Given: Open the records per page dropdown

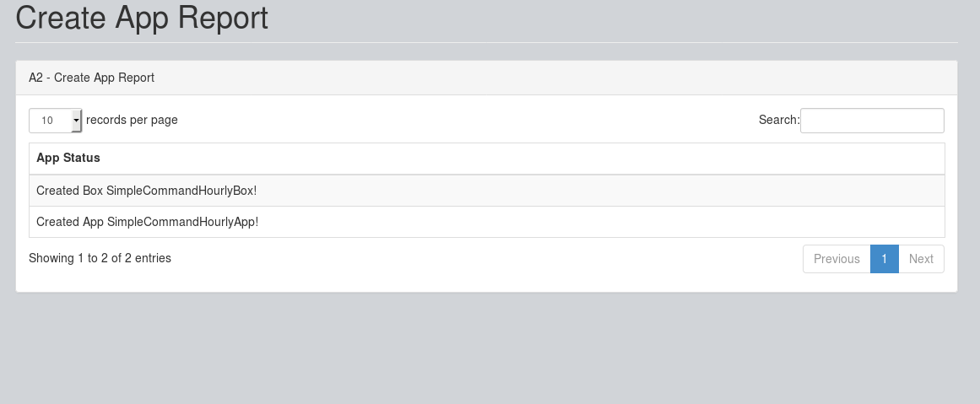Looking at the screenshot, I should point(55,121).
